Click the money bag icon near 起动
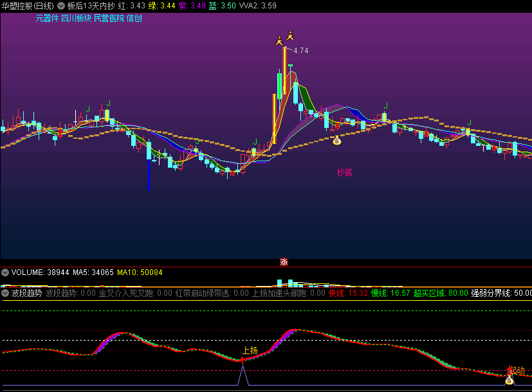 509,380
